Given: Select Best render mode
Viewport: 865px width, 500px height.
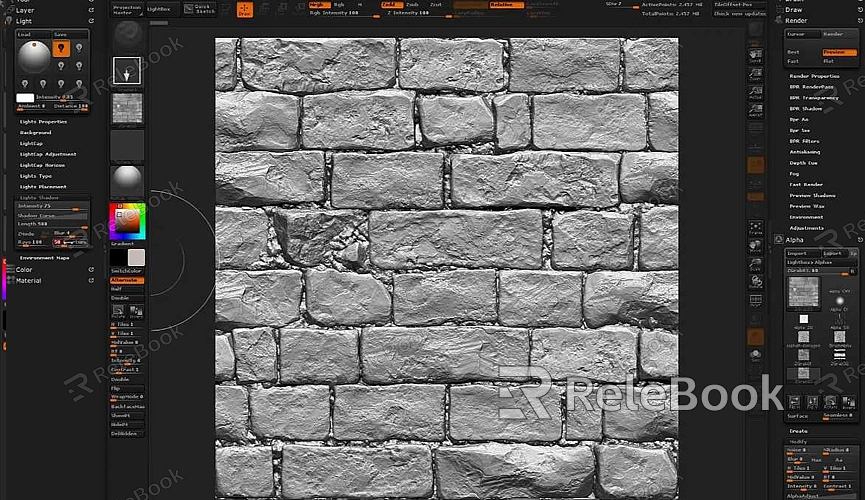Looking at the screenshot, I should coord(793,52).
